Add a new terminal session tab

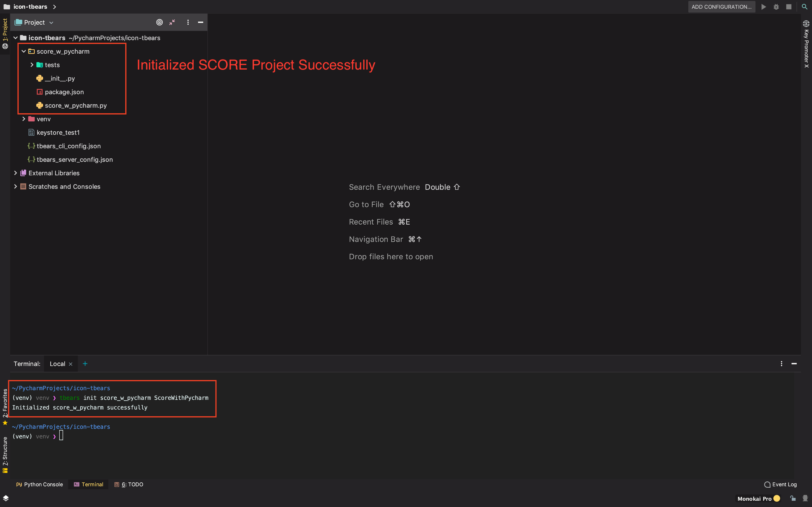[x=85, y=364]
